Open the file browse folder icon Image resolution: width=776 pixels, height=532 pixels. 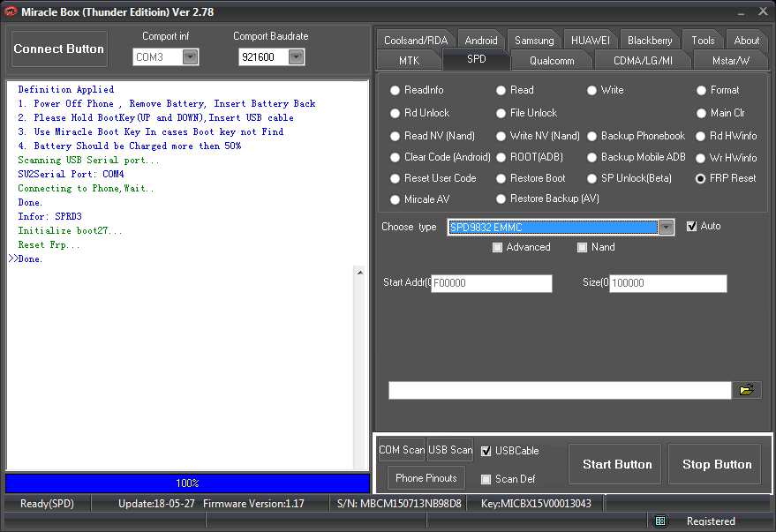pyautogui.click(x=746, y=390)
